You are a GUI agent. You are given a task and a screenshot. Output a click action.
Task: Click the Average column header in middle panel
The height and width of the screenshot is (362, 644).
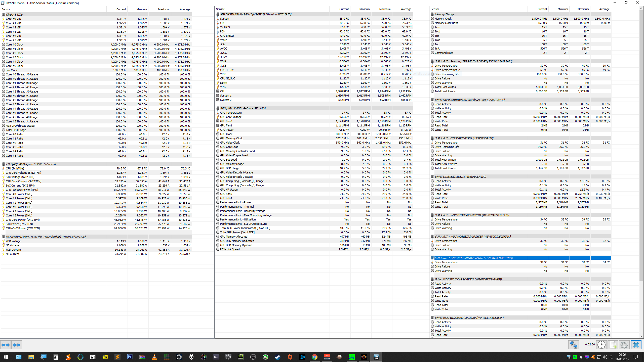coord(406,9)
